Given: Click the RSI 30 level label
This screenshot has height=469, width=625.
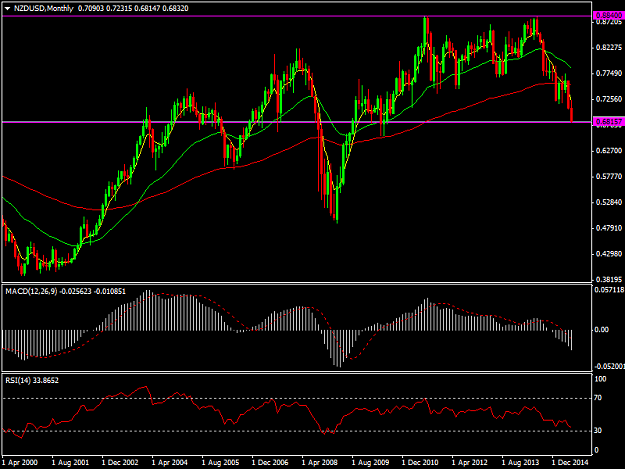Looking at the screenshot, I should coord(598,430).
